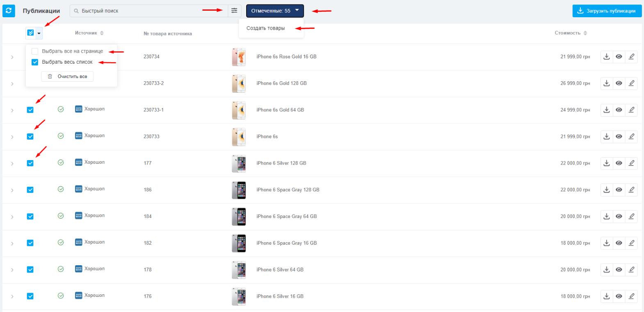Sort by Источник column arrows

102,33
